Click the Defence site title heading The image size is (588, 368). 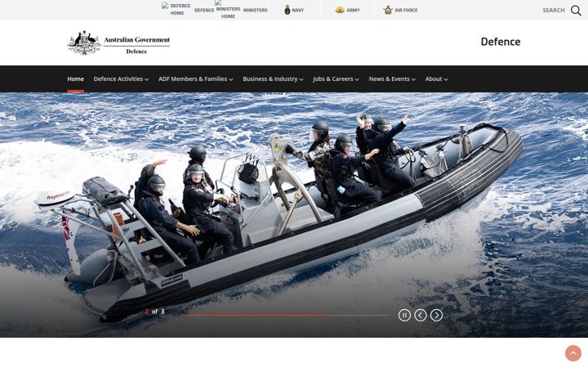[501, 42]
